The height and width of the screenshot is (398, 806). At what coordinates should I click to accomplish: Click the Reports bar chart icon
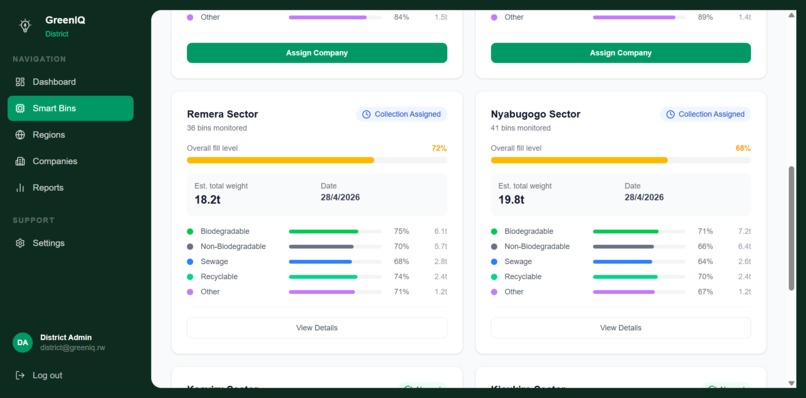tap(20, 188)
